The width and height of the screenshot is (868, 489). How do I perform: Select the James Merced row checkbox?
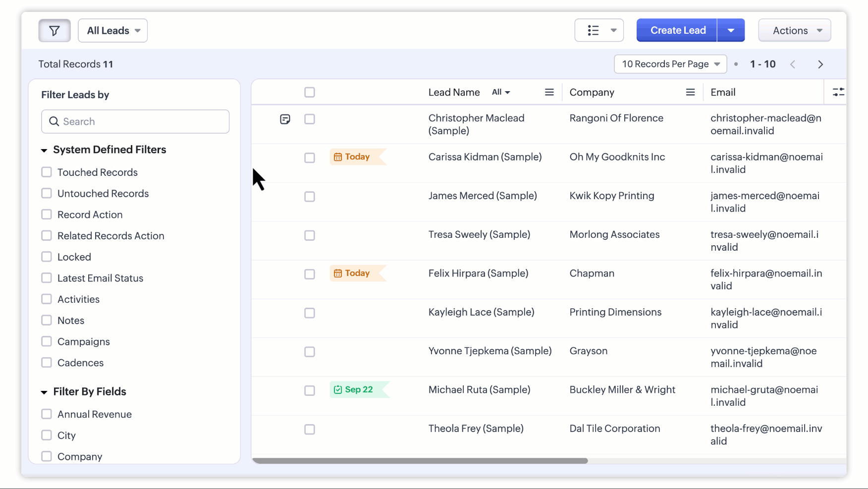[x=310, y=197]
